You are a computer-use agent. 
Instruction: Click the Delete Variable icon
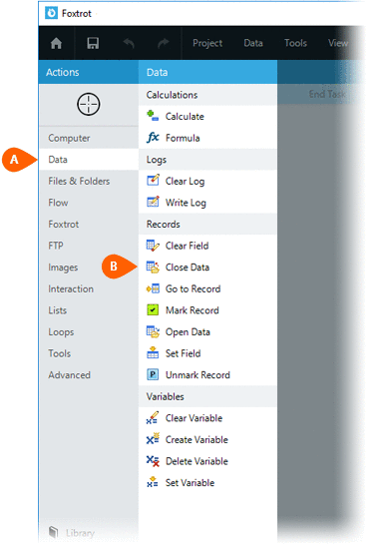coord(153,461)
